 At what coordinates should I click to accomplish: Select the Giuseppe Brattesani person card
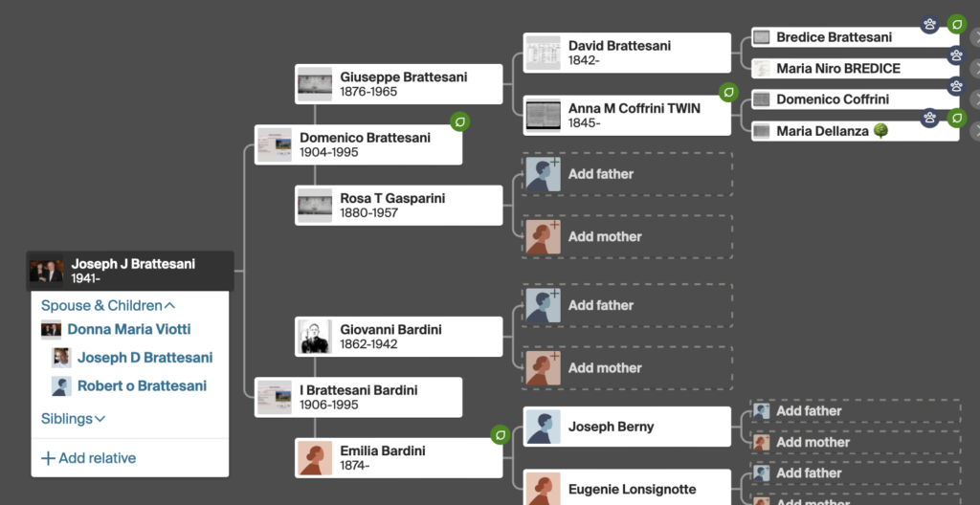[399, 84]
